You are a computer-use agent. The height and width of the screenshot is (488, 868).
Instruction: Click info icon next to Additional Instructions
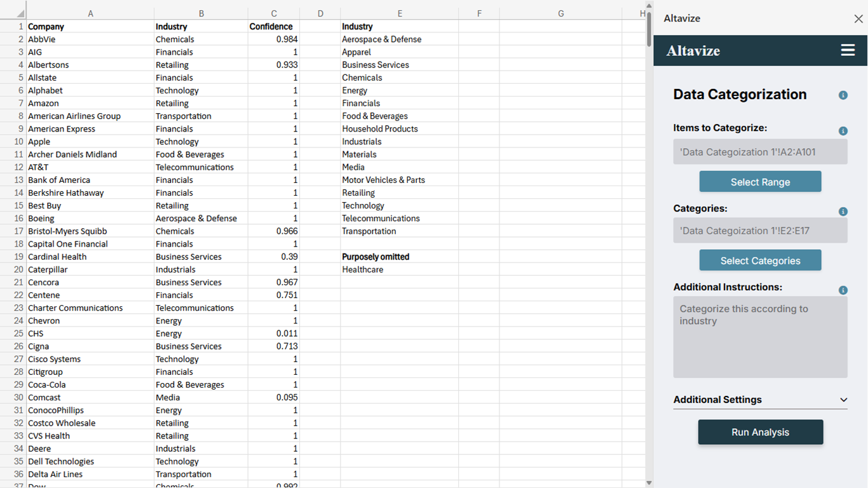tap(843, 290)
